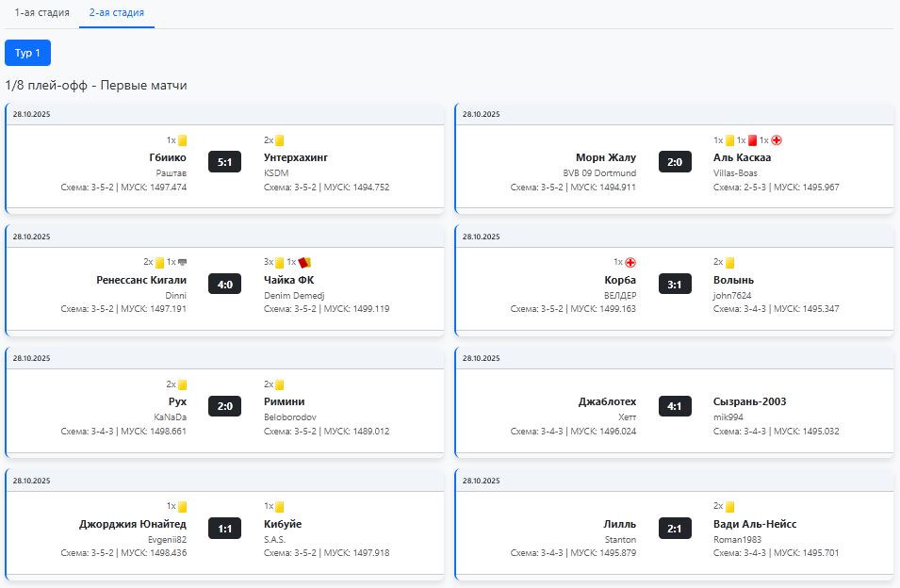
Task: Click the yellow card icon for Кибуйе
Action: (280, 507)
